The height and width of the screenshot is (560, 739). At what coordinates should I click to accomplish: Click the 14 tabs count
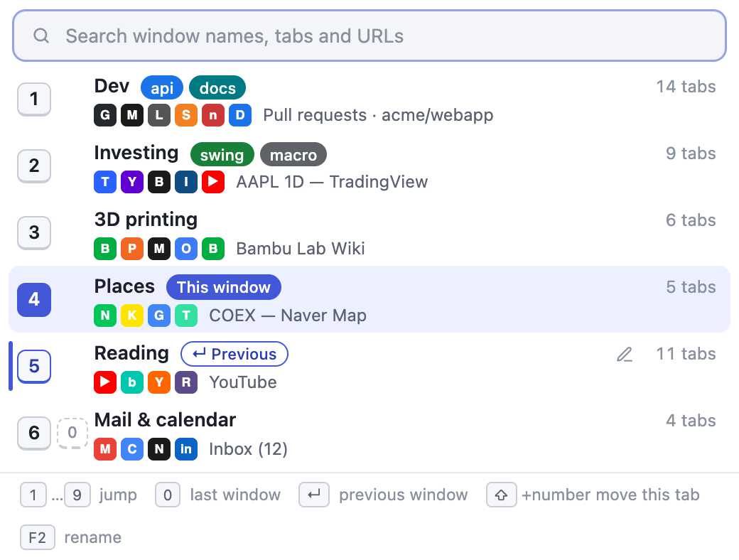click(686, 87)
